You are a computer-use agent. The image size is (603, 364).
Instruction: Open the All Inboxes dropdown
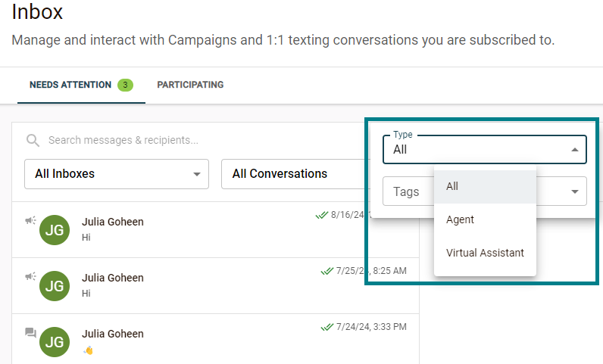pos(117,174)
